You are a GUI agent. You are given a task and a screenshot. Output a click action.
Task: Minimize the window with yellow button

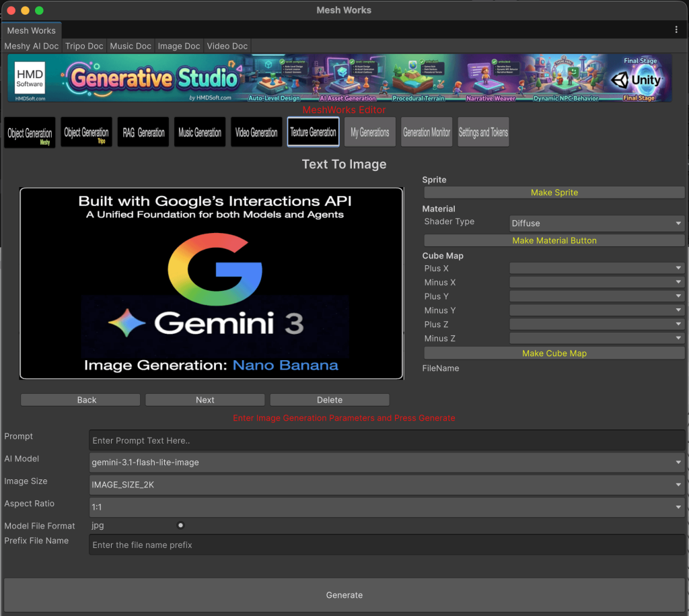click(25, 10)
